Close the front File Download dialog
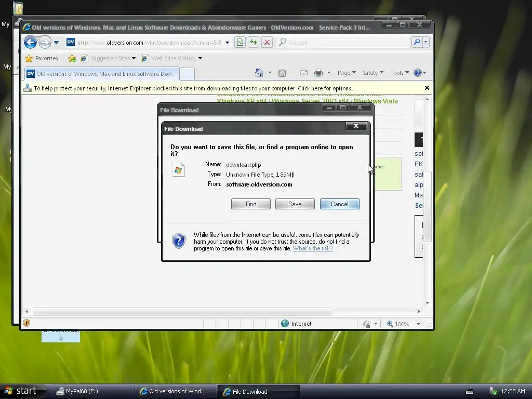The width and height of the screenshot is (532, 399). coord(356,126)
